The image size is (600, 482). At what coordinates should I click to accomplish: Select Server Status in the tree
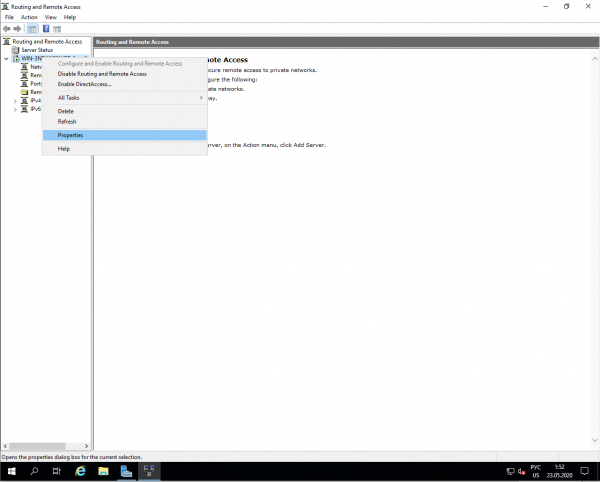tap(37, 50)
